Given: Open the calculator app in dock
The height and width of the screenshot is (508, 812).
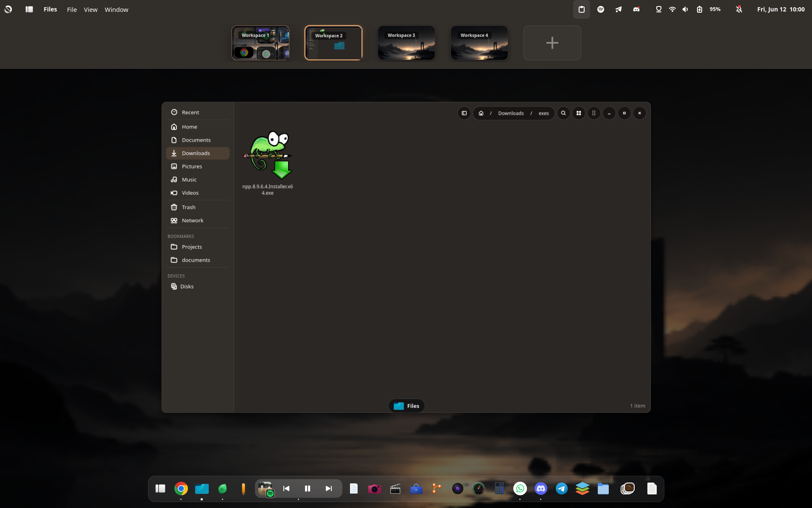Looking at the screenshot, I should coord(499,488).
